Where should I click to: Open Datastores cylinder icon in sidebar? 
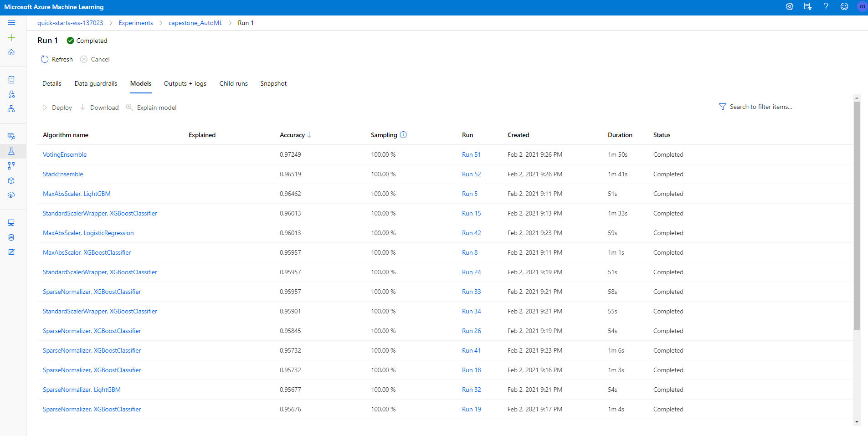click(x=11, y=237)
